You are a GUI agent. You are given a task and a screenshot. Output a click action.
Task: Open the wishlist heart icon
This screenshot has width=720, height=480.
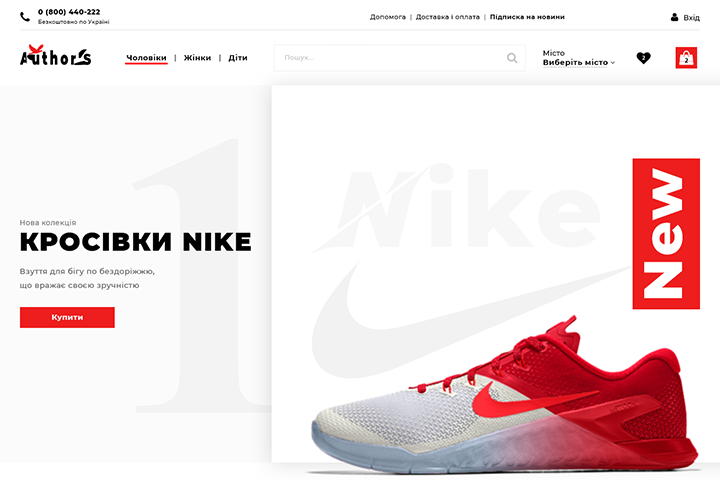click(643, 58)
